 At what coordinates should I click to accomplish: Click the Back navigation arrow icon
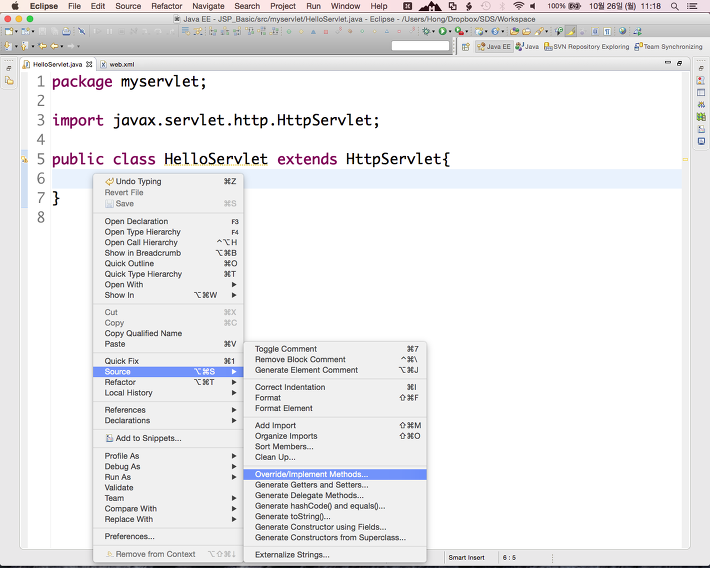click(x=54, y=46)
